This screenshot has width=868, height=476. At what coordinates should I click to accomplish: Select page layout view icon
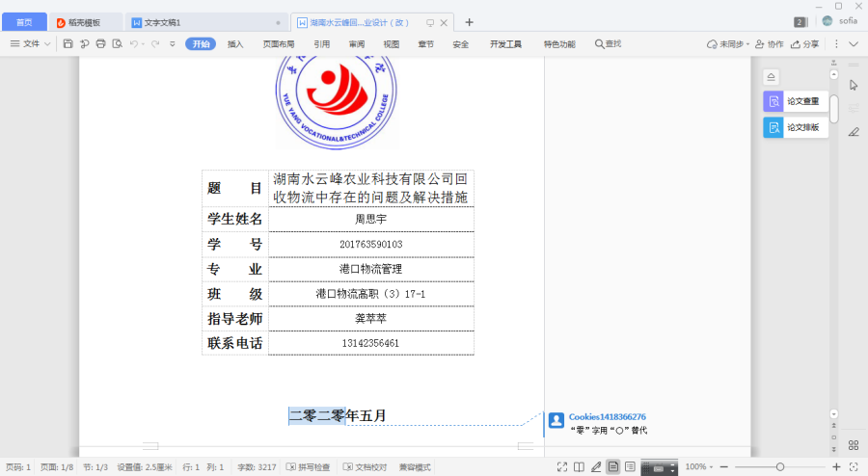click(x=613, y=467)
